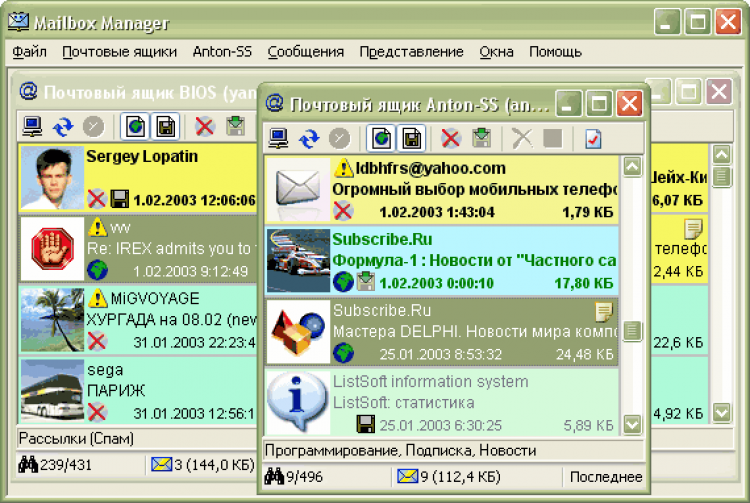This screenshot has height=503, width=750.
Task: Click bus thumbnail of sega message
Action: coord(52,391)
